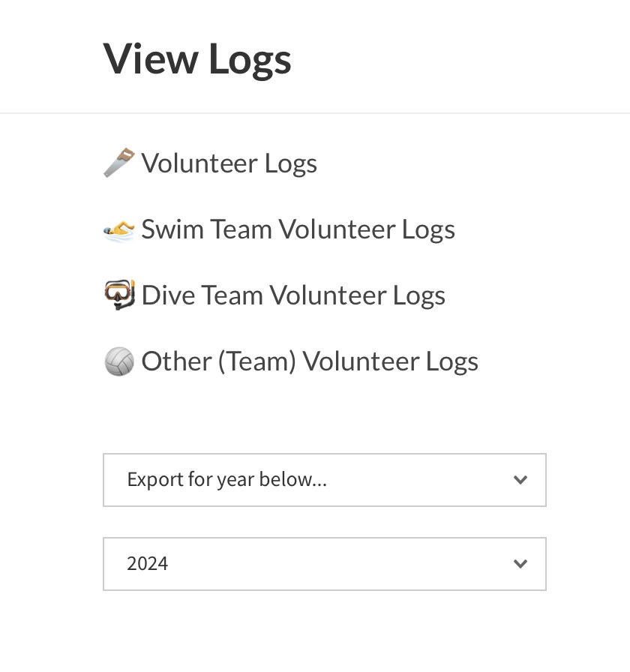Open the 2024 year selector

(324, 564)
